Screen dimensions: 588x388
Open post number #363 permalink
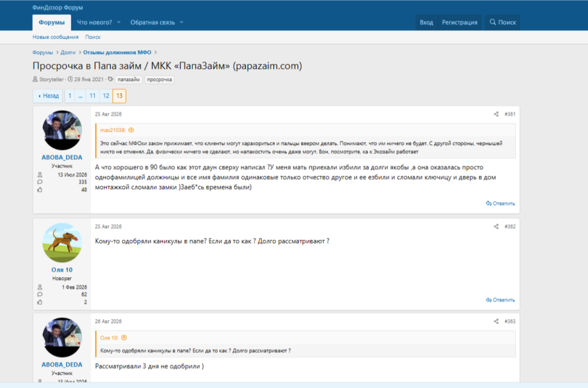[x=510, y=321]
